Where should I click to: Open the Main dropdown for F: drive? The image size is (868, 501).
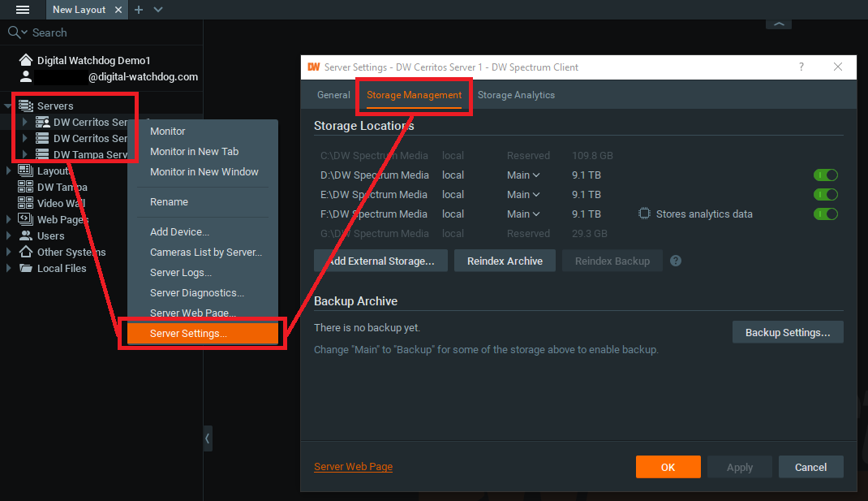[523, 214]
